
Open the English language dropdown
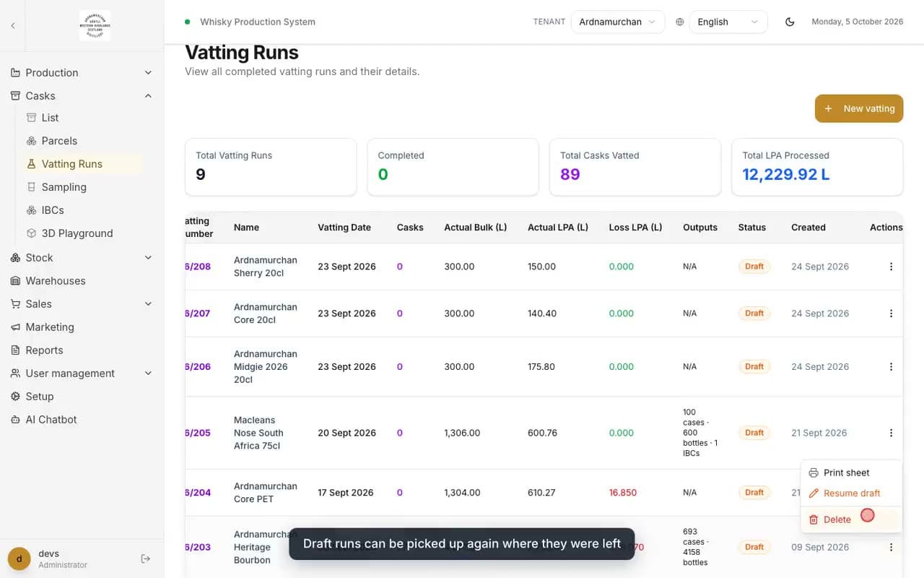pos(728,22)
